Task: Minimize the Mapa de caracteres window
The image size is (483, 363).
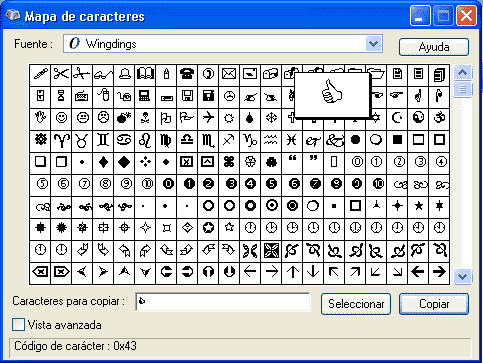Action: point(420,15)
